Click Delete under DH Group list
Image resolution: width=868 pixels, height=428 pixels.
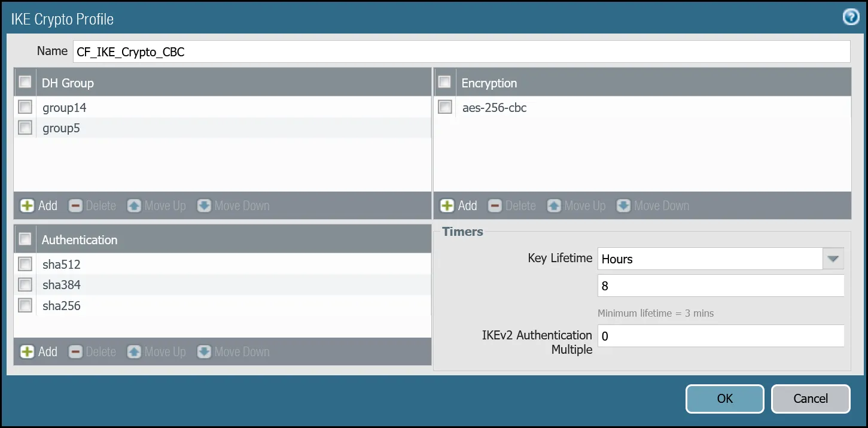point(93,205)
